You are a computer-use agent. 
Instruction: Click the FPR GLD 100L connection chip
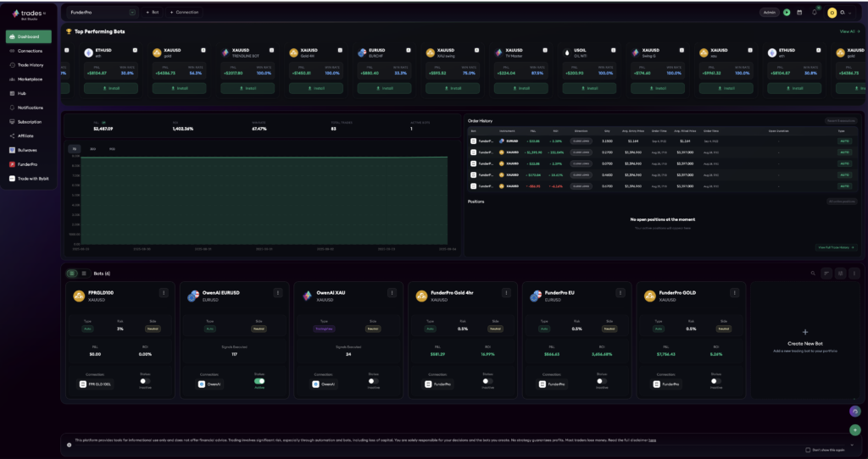(95, 384)
